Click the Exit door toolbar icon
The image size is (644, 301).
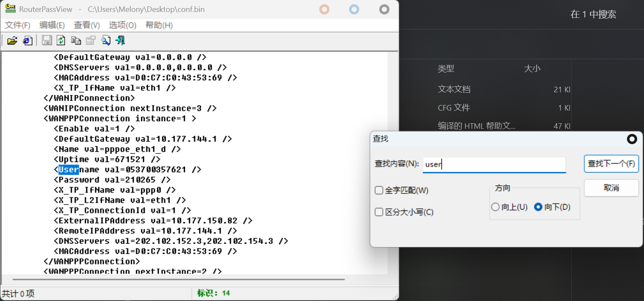click(120, 41)
